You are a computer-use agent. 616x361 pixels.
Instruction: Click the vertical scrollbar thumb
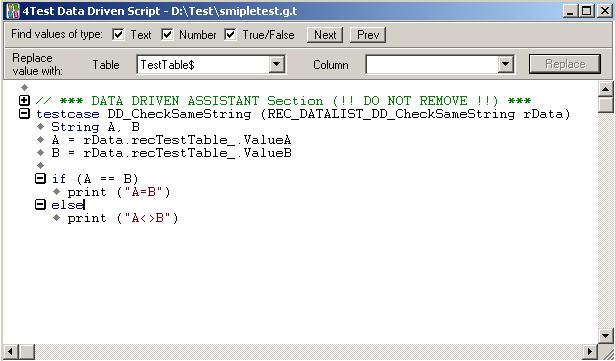(x=605, y=104)
